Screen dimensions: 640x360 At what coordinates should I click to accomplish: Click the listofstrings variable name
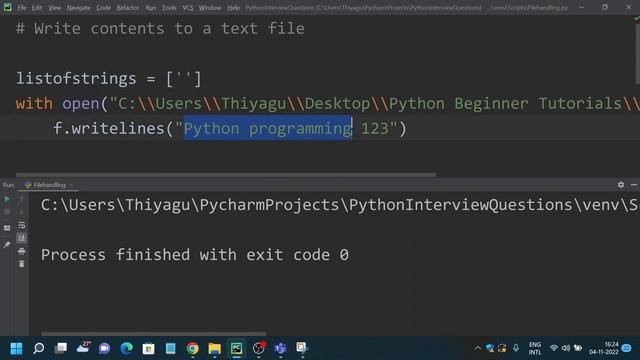tap(76, 78)
